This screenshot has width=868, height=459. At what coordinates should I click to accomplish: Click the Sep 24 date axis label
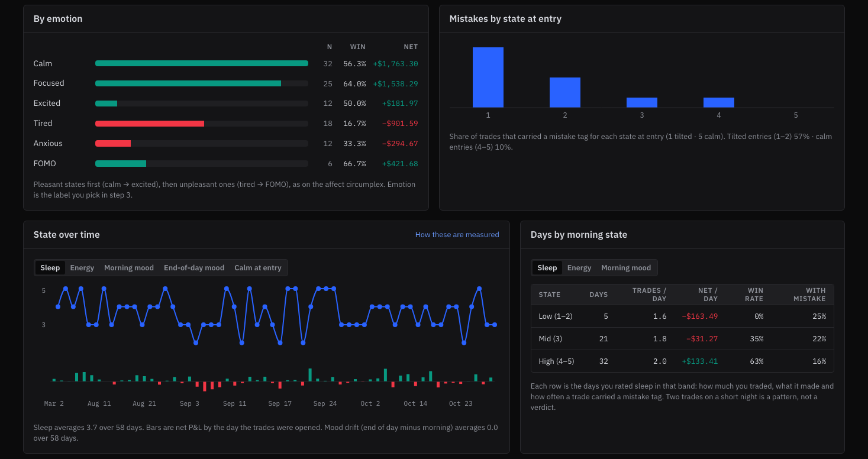(325, 403)
